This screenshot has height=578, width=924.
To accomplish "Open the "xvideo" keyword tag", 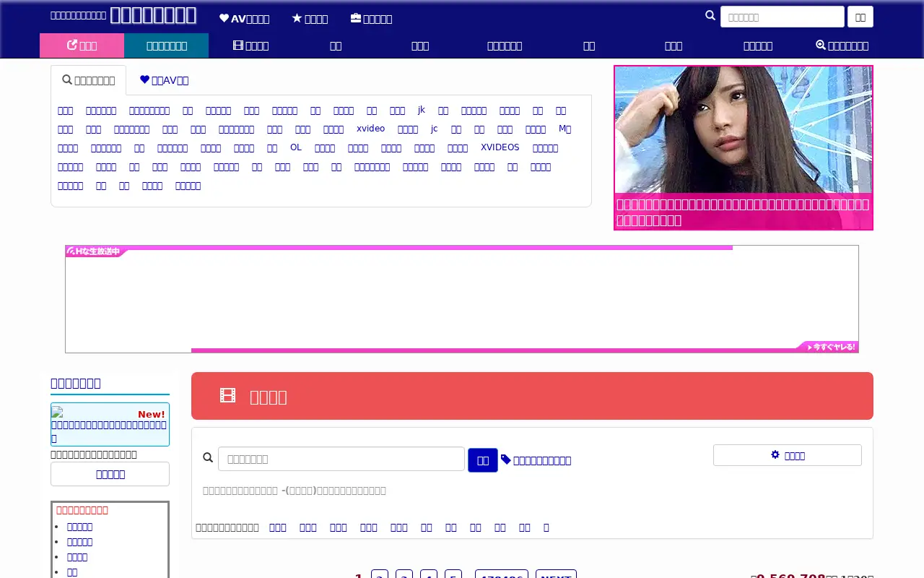I will [x=371, y=129].
